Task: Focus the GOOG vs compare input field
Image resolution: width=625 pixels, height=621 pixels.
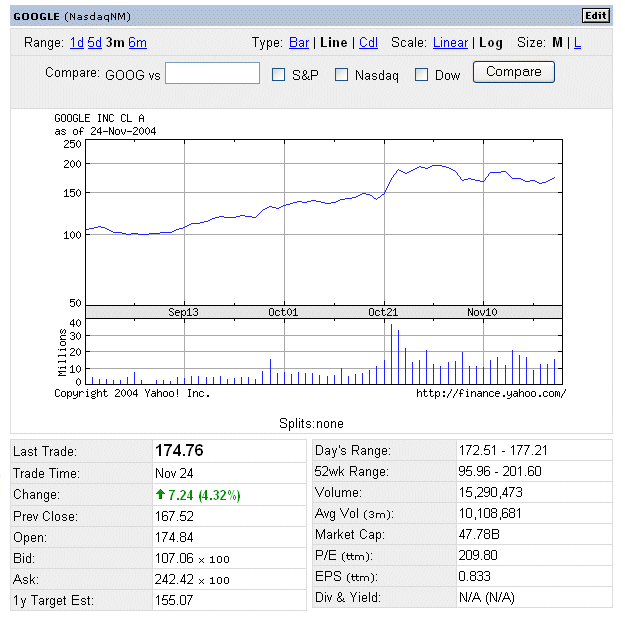Action: coord(212,73)
